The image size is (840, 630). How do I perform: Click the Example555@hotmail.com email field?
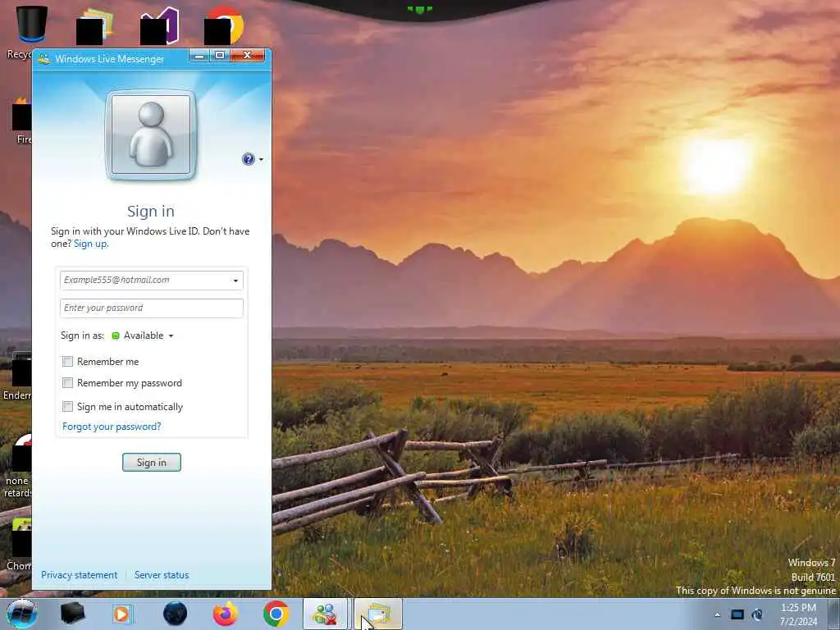click(x=152, y=281)
